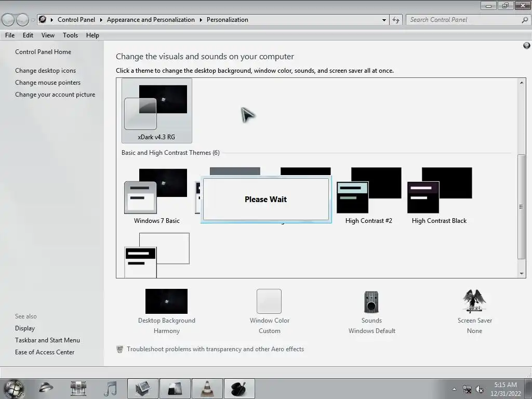The height and width of the screenshot is (399, 532).
Task: Click the muted volume tray icon
Action: tap(479, 390)
